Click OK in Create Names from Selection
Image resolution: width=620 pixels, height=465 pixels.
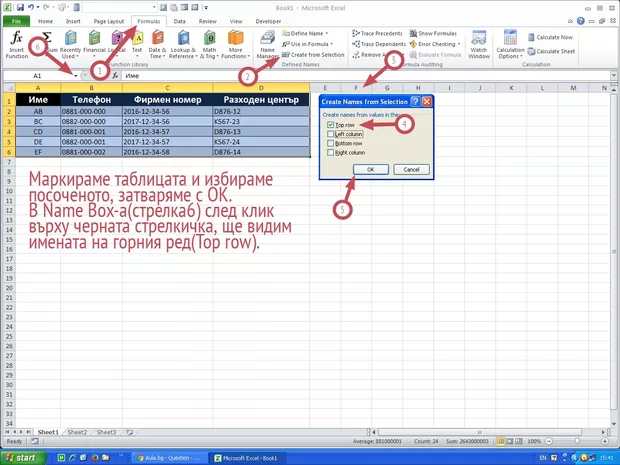coord(370,169)
